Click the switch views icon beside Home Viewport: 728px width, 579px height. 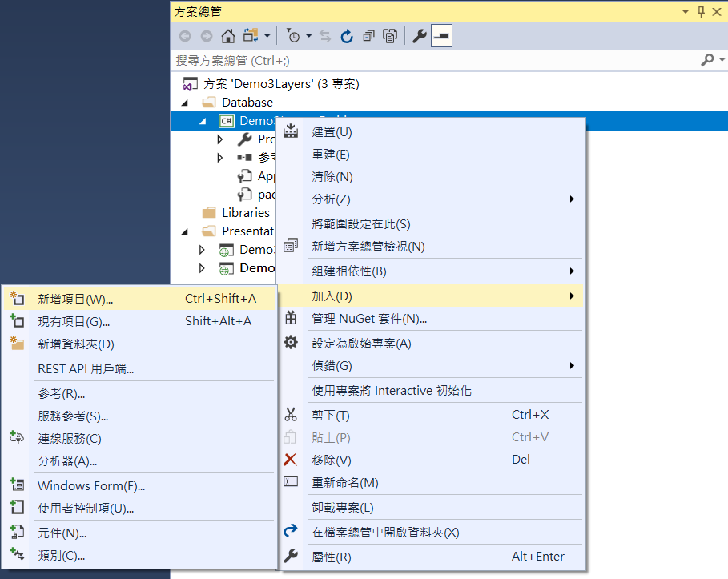[x=251, y=36]
